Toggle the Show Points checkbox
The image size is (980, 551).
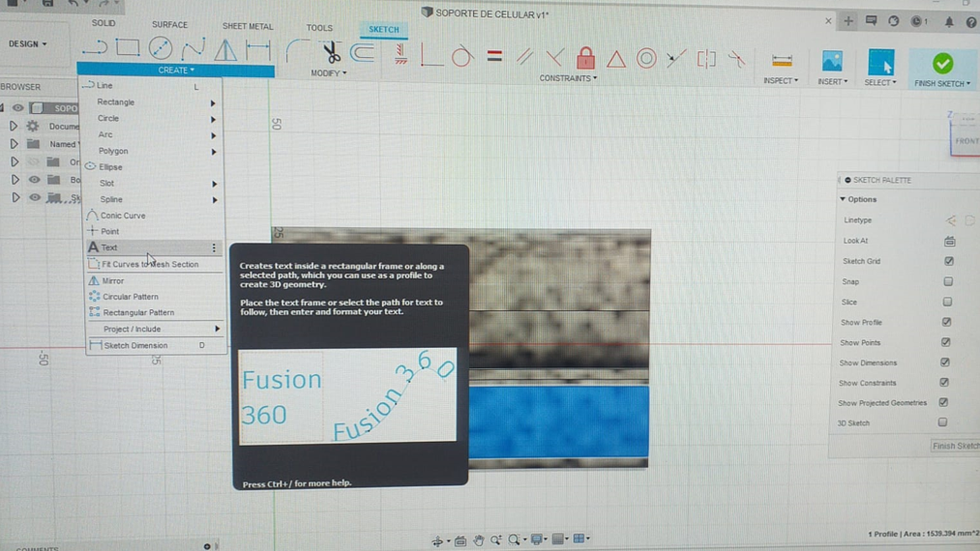pyautogui.click(x=945, y=342)
